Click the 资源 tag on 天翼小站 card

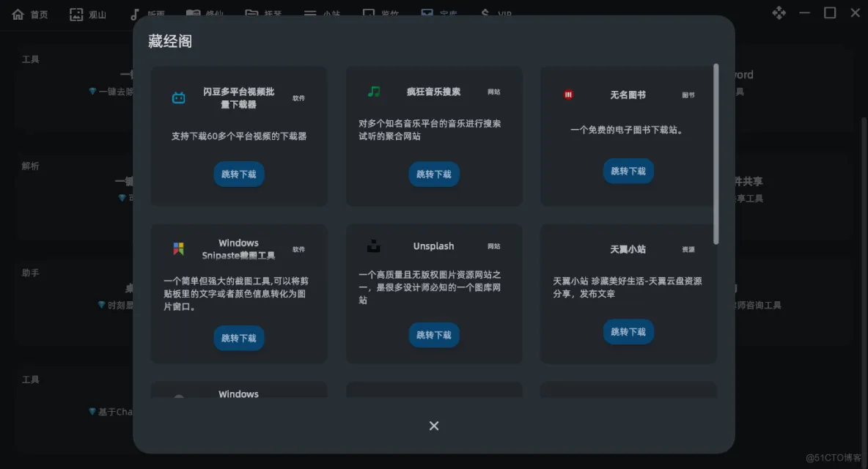coord(688,249)
